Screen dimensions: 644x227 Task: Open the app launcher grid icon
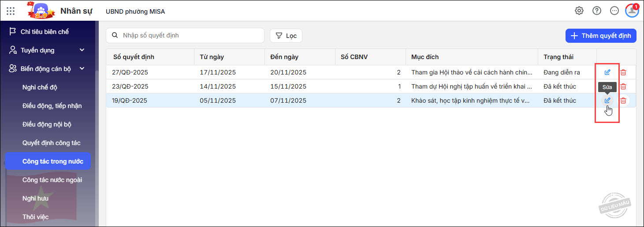click(x=11, y=11)
